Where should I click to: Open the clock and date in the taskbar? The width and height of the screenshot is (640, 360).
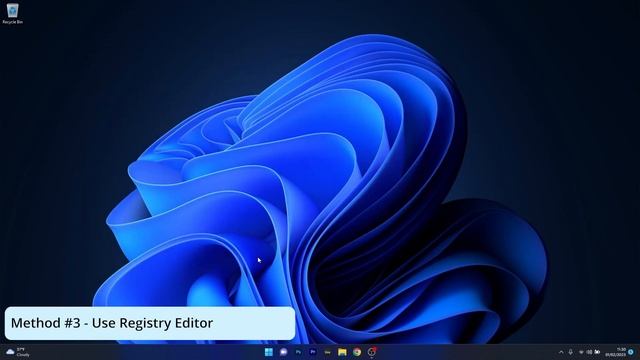(x=616, y=352)
